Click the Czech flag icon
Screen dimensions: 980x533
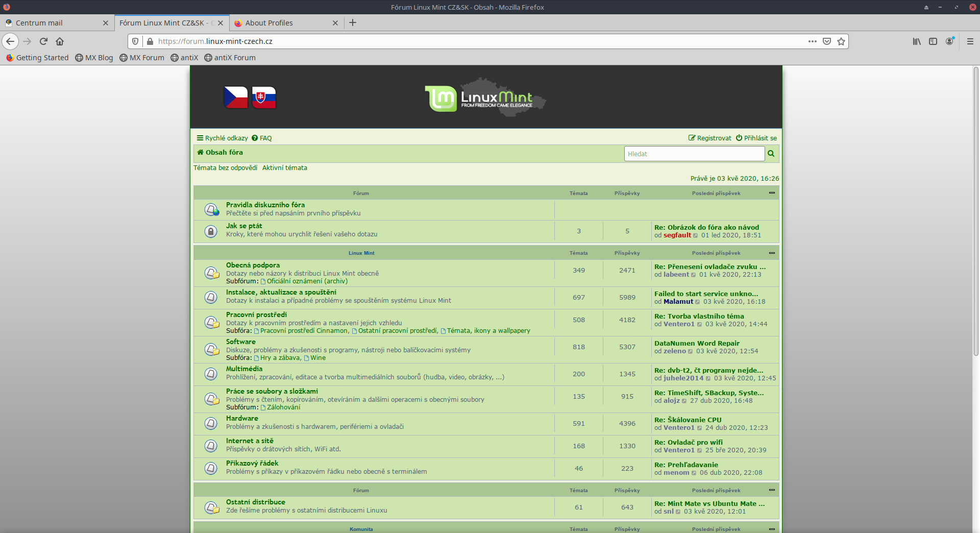click(236, 97)
